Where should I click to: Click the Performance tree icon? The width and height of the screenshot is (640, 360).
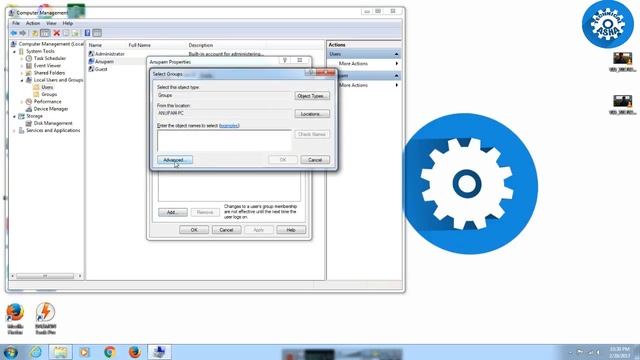29,102
